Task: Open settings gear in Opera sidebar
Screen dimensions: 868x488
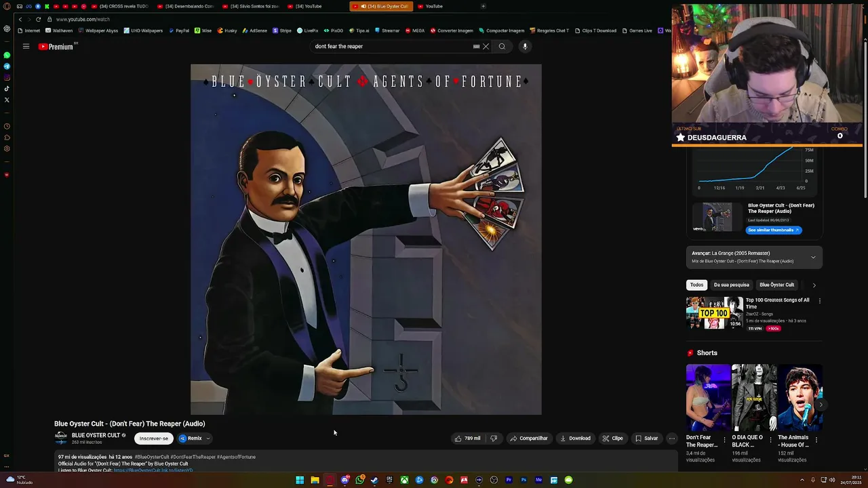Action: (x=7, y=148)
